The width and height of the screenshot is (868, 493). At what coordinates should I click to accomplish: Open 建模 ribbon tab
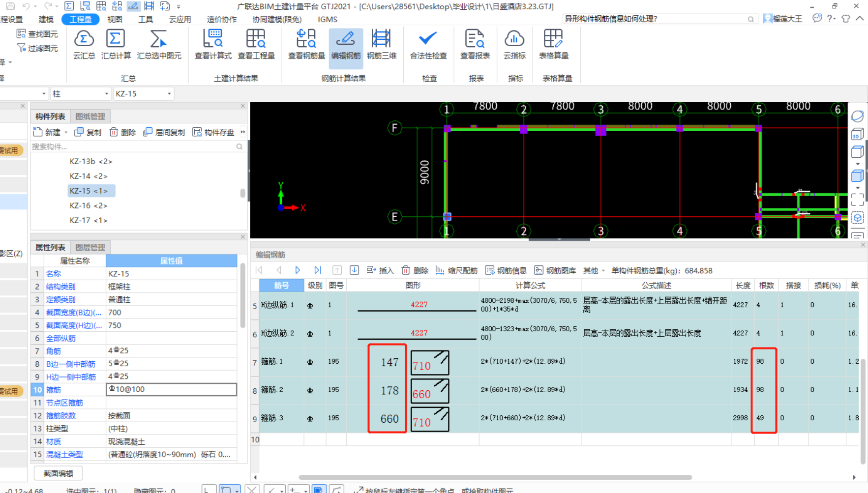click(x=46, y=19)
